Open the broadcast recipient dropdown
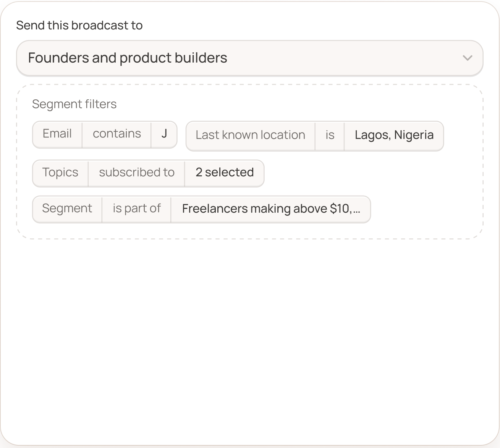 pyautogui.click(x=250, y=58)
